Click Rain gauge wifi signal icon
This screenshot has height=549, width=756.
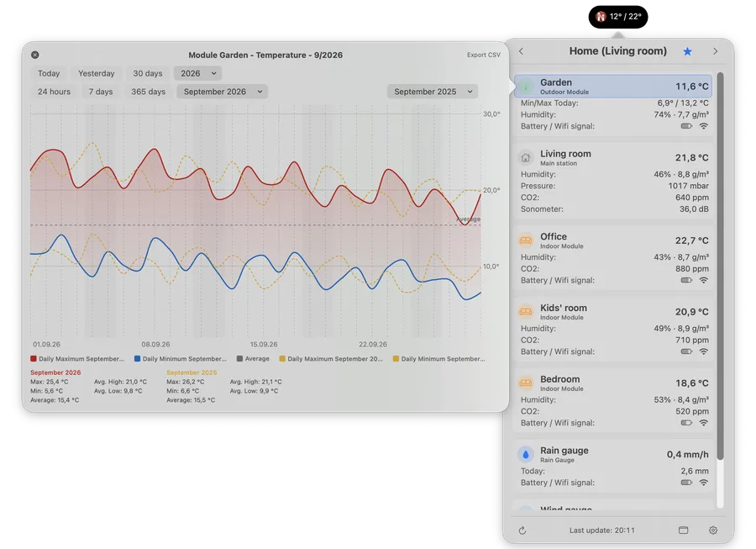click(x=704, y=483)
